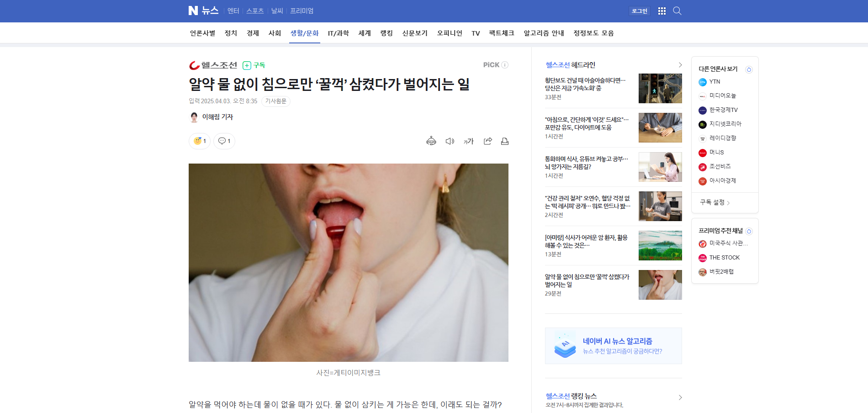
Task: Play article audio with speaker icon
Action: point(450,141)
